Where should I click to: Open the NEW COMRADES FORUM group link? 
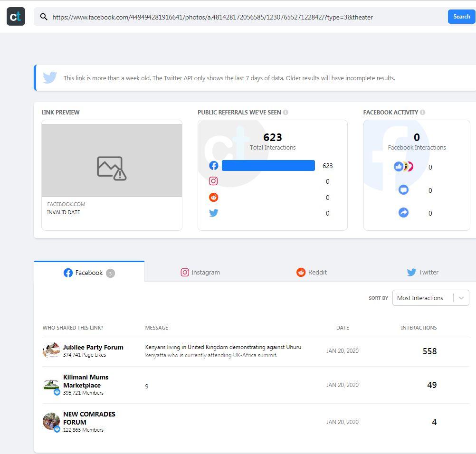coord(89,418)
